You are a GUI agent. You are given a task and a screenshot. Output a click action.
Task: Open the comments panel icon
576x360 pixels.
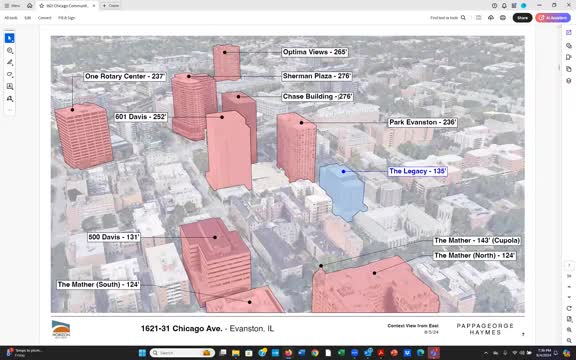click(x=569, y=46)
